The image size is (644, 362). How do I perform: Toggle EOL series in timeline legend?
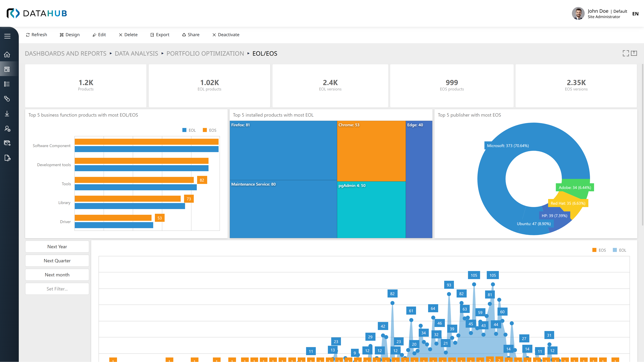(620, 250)
